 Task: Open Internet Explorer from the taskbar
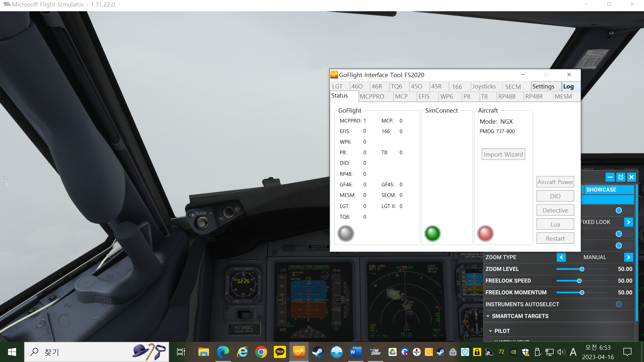242,352
